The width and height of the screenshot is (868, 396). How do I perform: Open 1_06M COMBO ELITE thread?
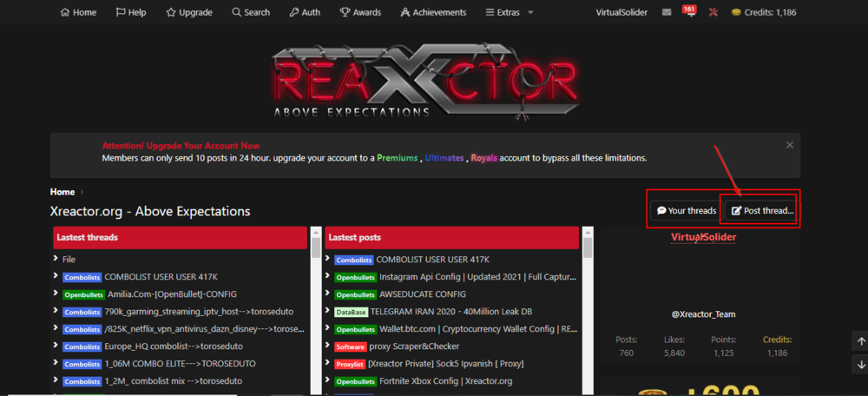point(180,364)
